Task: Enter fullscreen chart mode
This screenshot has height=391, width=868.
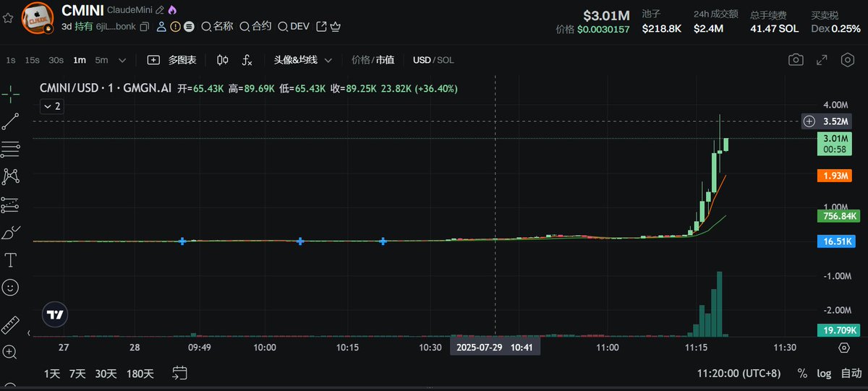Action: pos(822,60)
